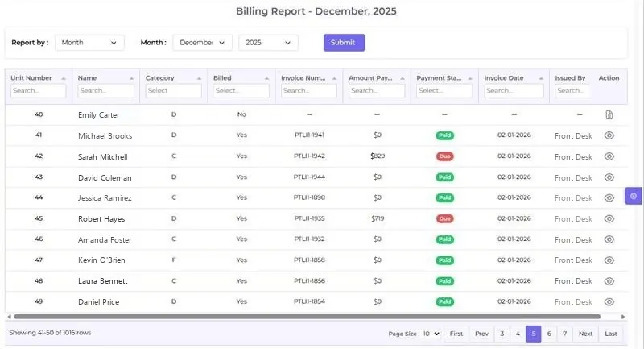Click the Submit button
The width and height of the screenshot is (644, 349).
tap(345, 43)
